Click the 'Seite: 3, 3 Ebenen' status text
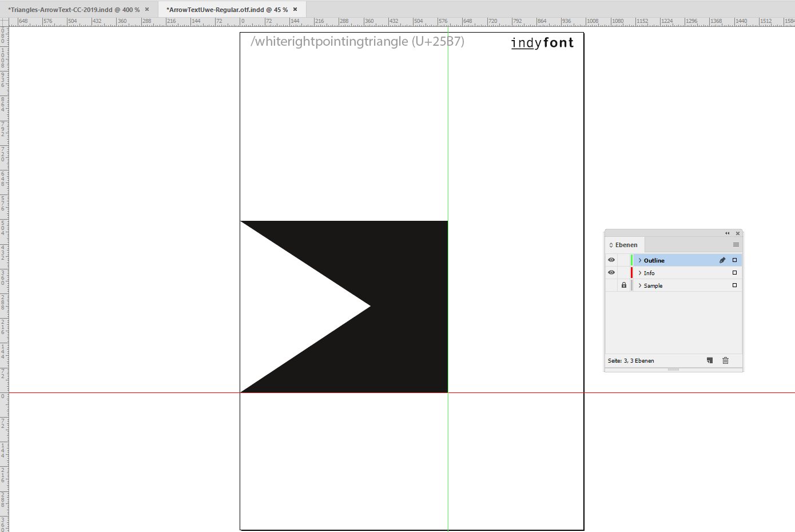The width and height of the screenshot is (795, 532). [x=631, y=360]
